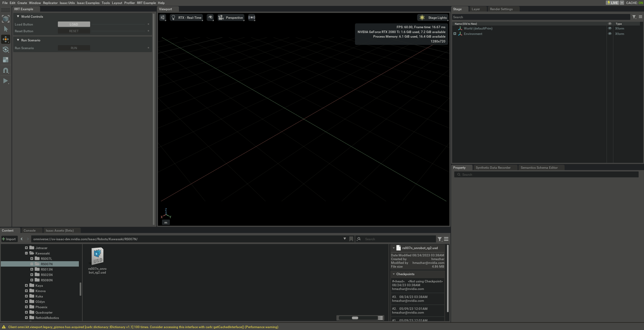Open the viewport settings sliders icon
The height and width of the screenshot is (330, 644).
pyautogui.click(x=163, y=18)
